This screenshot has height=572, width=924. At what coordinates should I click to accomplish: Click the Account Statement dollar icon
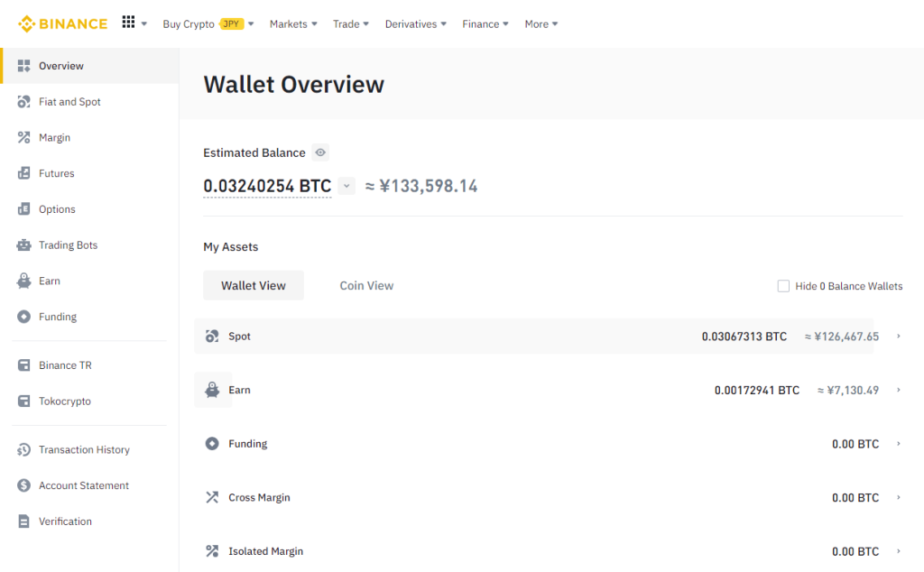click(24, 485)
